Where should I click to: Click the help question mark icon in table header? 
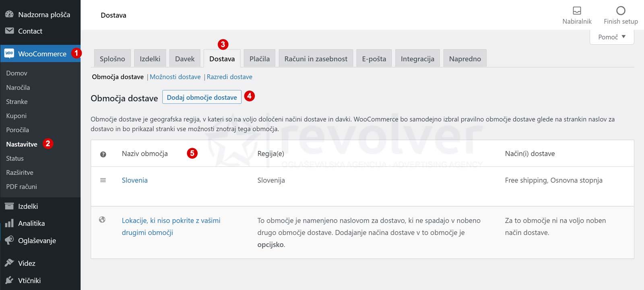[103, 154]
